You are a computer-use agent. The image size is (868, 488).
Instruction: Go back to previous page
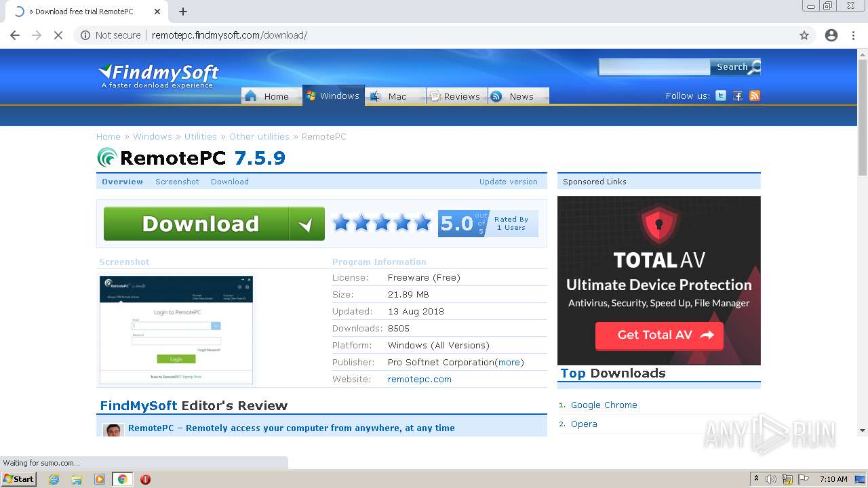click(x=15, y=35)
